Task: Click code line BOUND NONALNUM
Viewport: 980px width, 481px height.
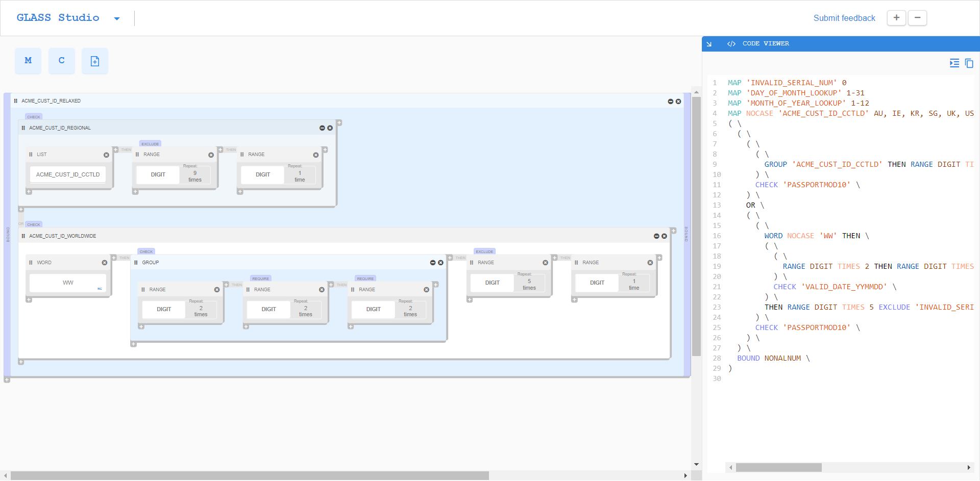Action: pos(773,358)
